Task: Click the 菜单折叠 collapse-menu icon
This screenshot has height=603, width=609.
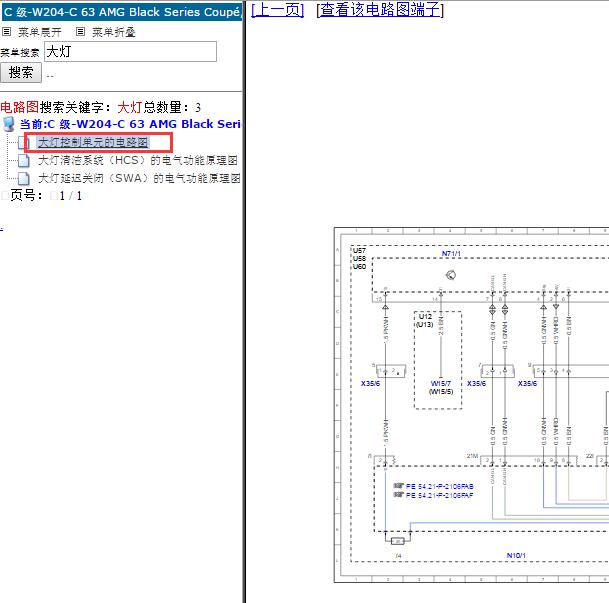Action: [80, 31]
